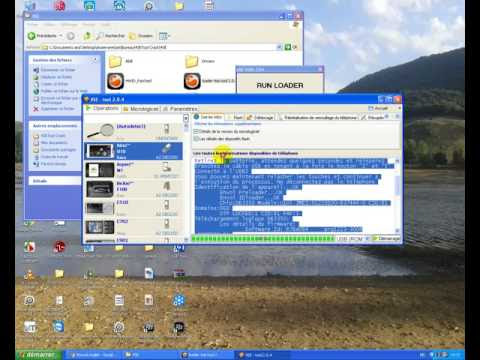Switch to the Opérations tab

pyautogui.click(x=102, y=109)
